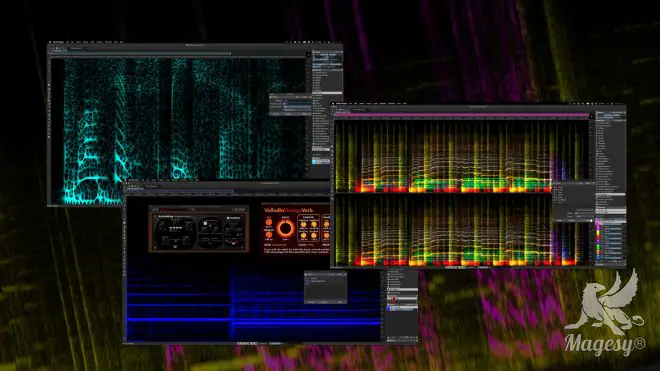The height and width of the screenshot is (371, 660).
Task: Click the Mix knob in ValhallaVintageVerb
Action: pyautogui.click(x=269, y=222)
